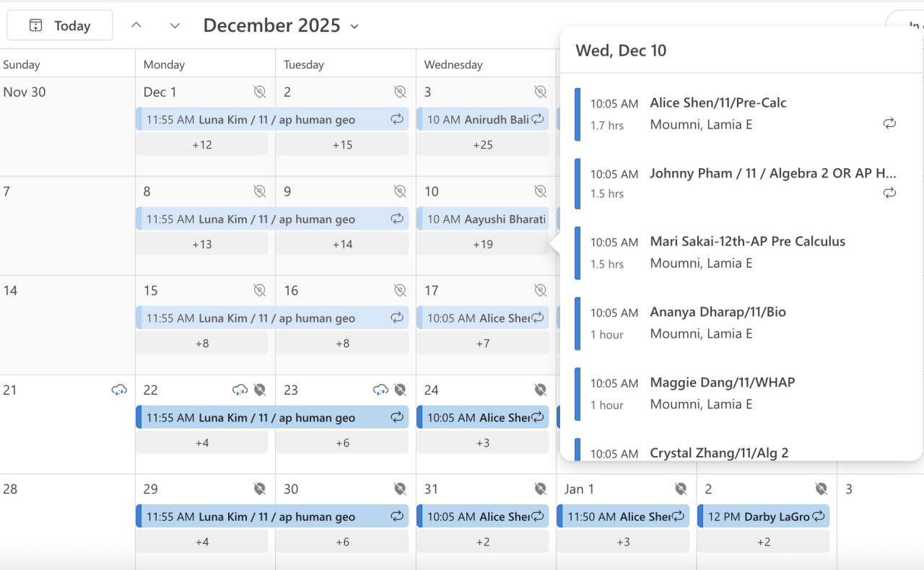Image resolution: width=924 pixels, height=570 pixels.
Task: Click the private-event icon on Dec 24
Action: tap(540, 390)
